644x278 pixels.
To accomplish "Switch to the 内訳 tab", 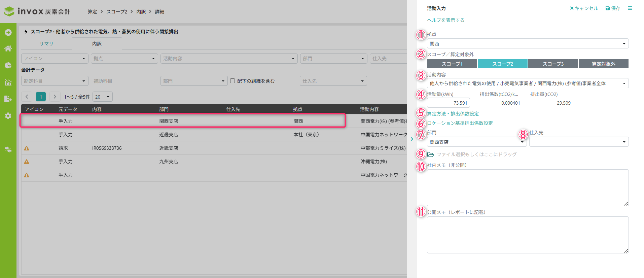I will pos(97,44).
